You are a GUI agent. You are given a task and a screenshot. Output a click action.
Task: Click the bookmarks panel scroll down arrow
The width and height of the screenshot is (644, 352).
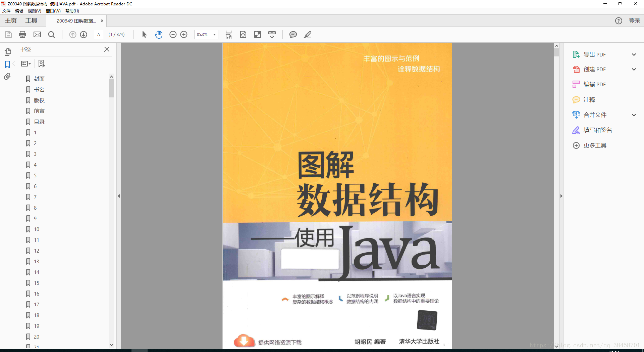(111, 345)
